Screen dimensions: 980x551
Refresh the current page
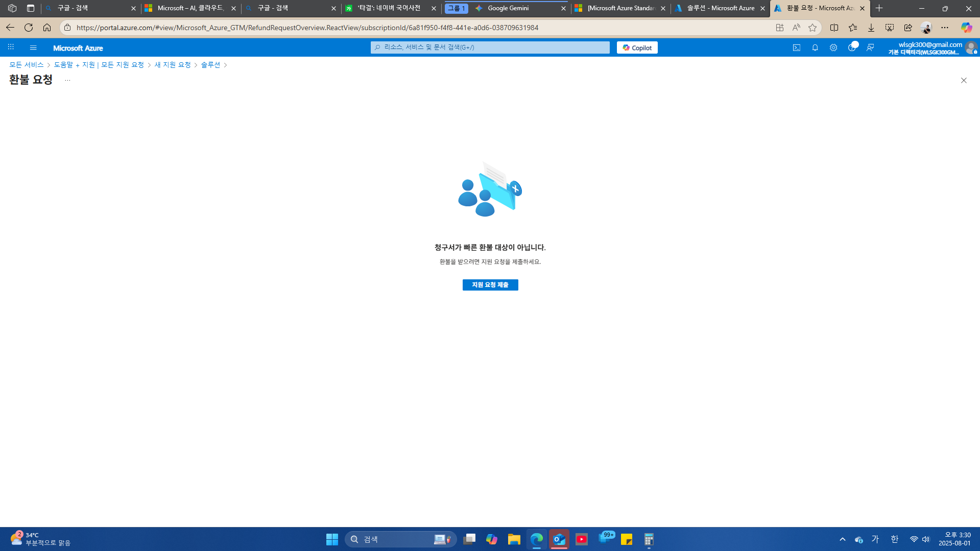coord(29,28)
